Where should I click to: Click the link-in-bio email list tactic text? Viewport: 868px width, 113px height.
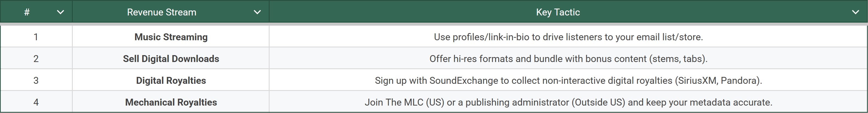coord(568,37)
